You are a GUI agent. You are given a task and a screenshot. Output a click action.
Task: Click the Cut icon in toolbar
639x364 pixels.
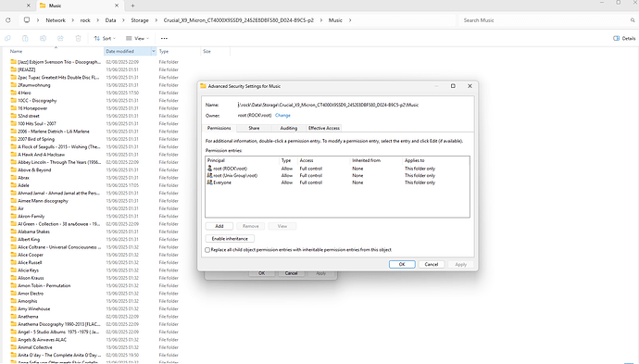point(7,38)
